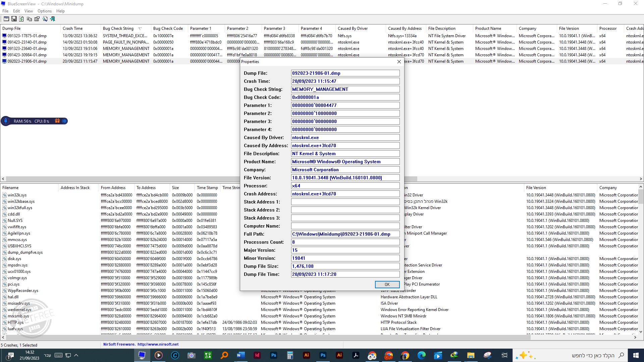Click the Properties toolbar icon
Image resolution: width=644 pixels, height=362 pixels.
point(37,19)
